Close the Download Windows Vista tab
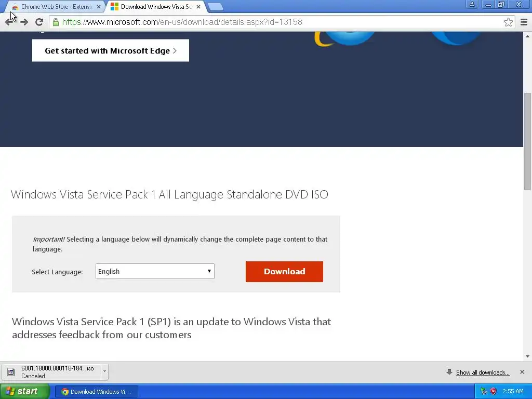 coord(198,6)
